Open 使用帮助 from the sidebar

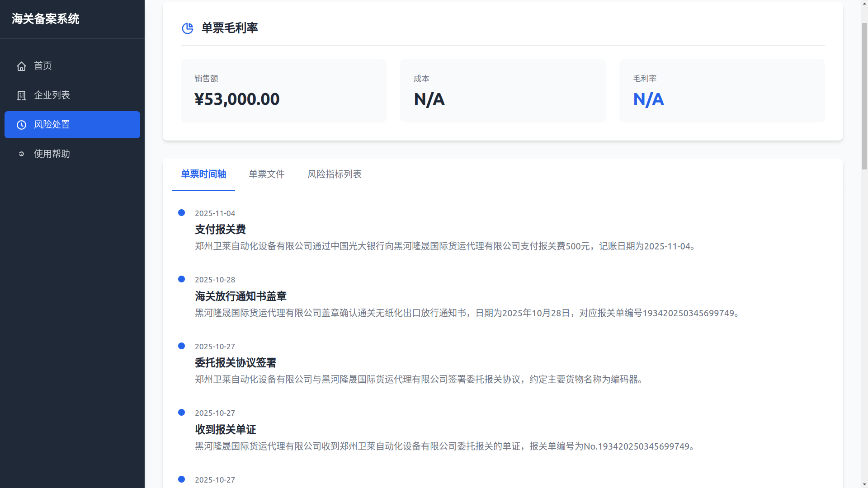coord(51,154)
